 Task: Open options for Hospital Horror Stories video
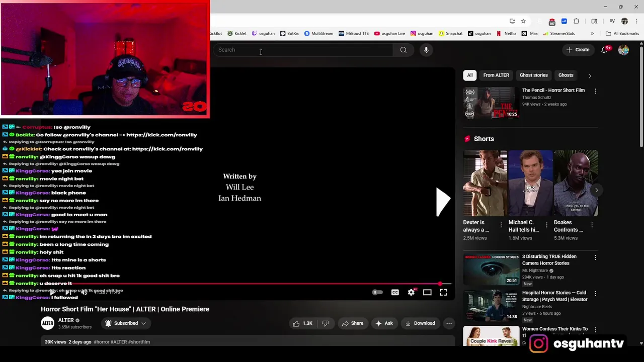[595, 294]
